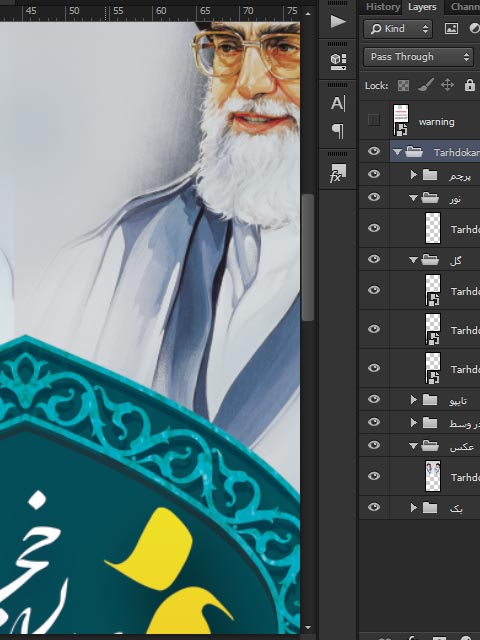Expand the تایپو group
The width and height of the screenshot is (480, 640).
click(x=413, y=400)
